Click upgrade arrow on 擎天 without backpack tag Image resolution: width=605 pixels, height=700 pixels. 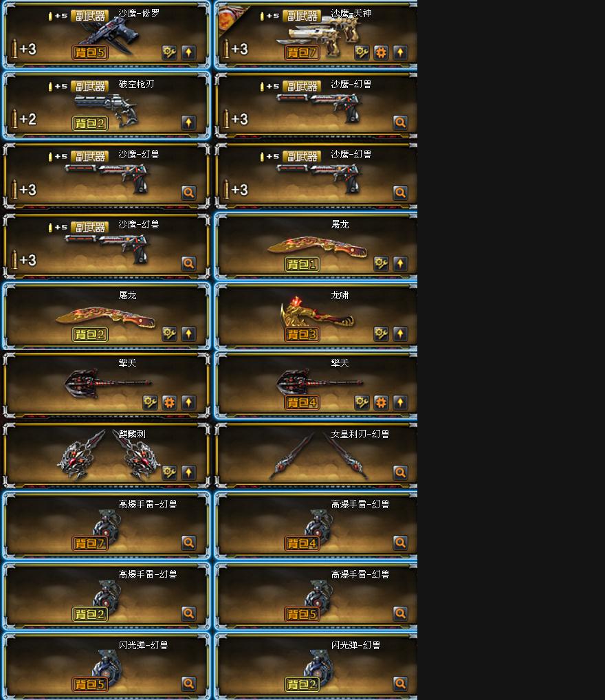tap(189, 403)
